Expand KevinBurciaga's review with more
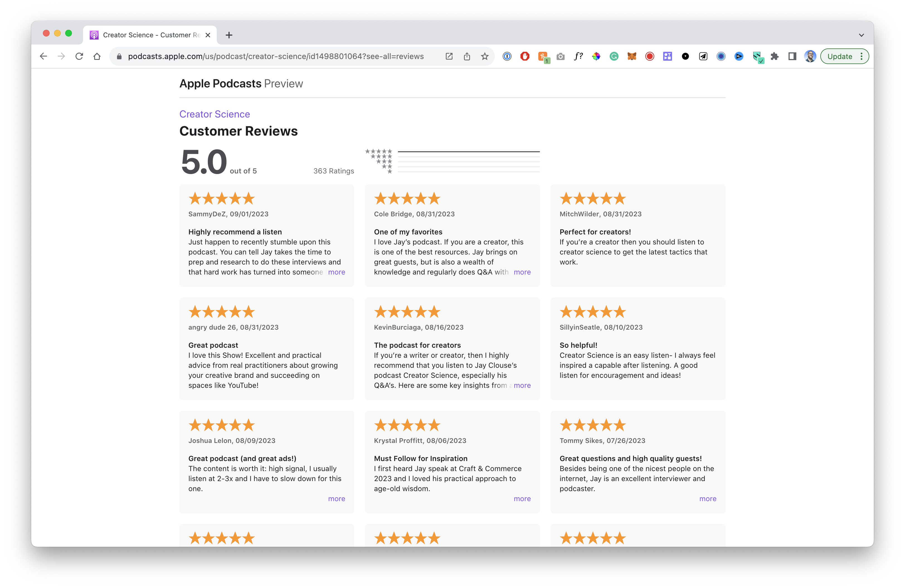 click(522, 385)
